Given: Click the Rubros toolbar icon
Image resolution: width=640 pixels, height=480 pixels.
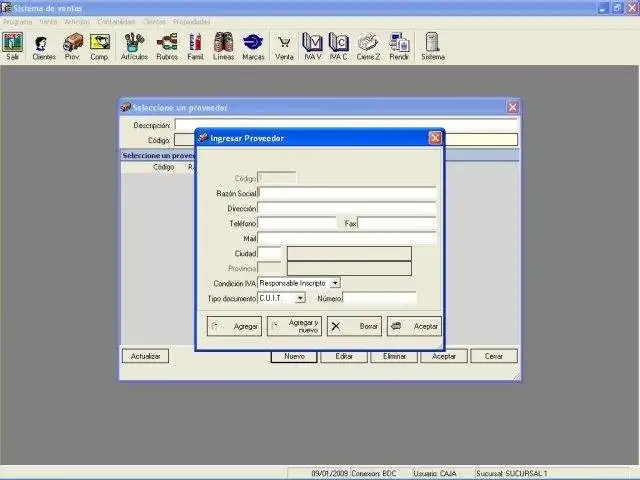Looking at the screenshot, I should point(167,47).
